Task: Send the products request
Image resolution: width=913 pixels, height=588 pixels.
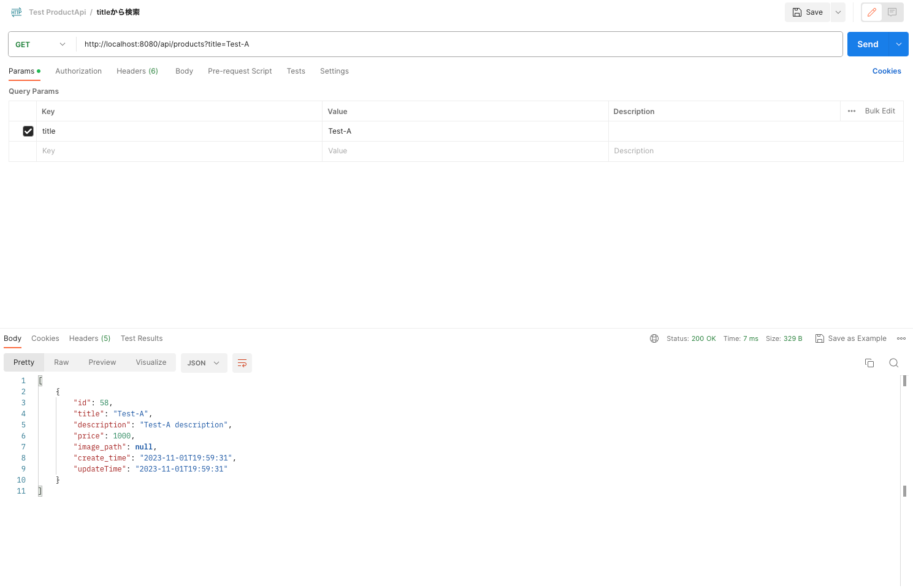Action: pyautogui.click(x=868, y=44)
